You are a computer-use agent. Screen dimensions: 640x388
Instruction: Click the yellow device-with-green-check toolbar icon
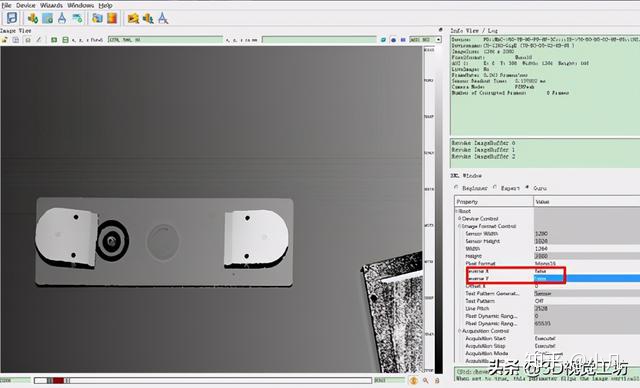point(33,18)
